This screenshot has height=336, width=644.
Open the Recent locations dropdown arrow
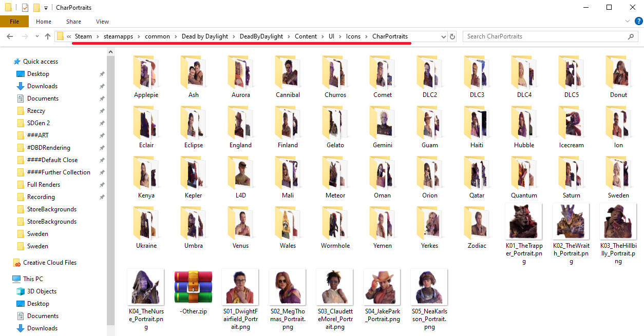[37, 36]
